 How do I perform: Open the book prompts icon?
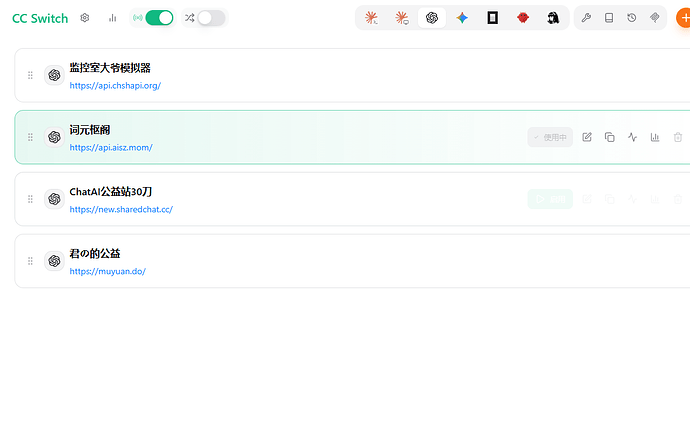click(x=609, y=18)
